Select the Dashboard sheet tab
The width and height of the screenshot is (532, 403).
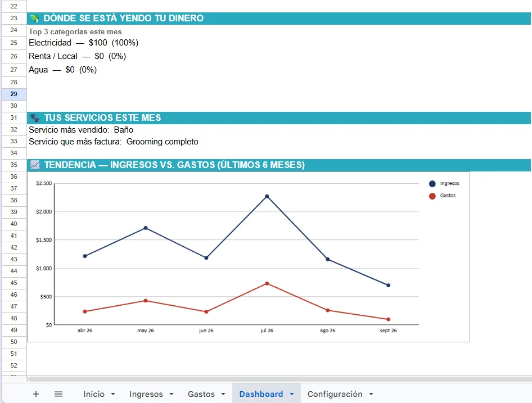pyautogui.click(x=261, y=394)
